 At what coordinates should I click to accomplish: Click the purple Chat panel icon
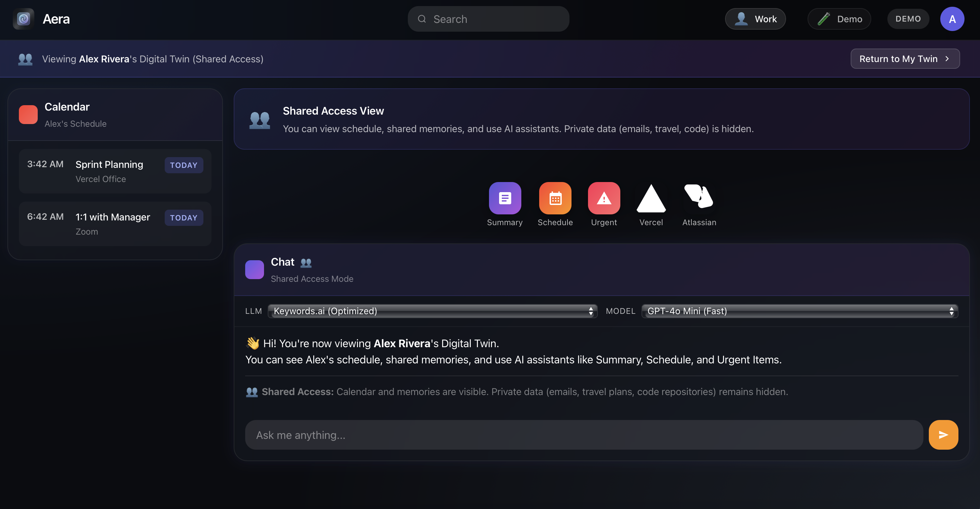(255, 270)
